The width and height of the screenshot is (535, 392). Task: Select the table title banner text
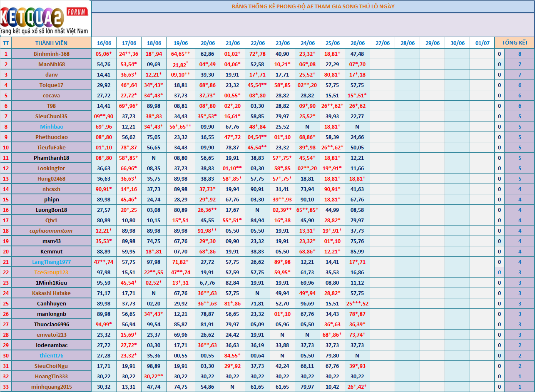[x=313, y=6]
